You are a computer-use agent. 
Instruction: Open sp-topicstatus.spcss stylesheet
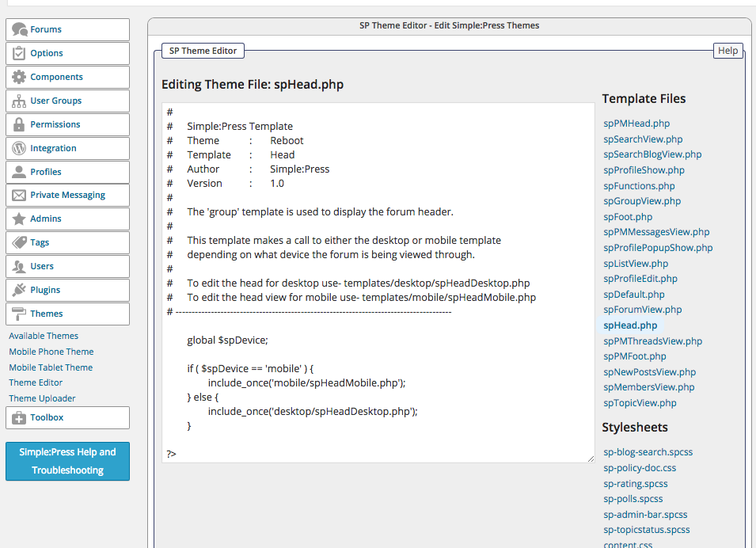point(647,530)
